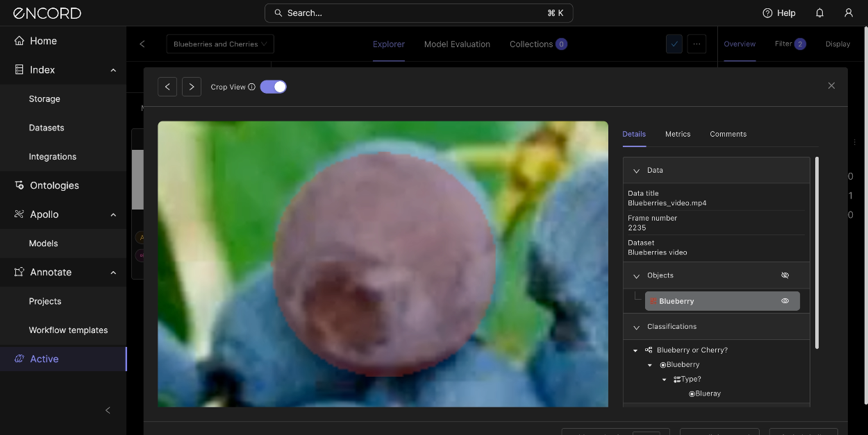868x435 pixels.
Task: Open the Filter panel tab
Action: coord(790,44)
